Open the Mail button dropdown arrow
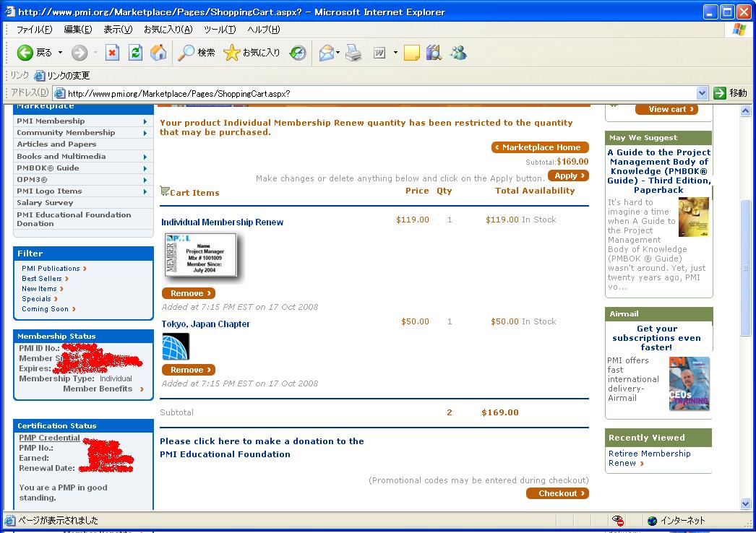Screen dimensions: 756x533 point(338,53)
